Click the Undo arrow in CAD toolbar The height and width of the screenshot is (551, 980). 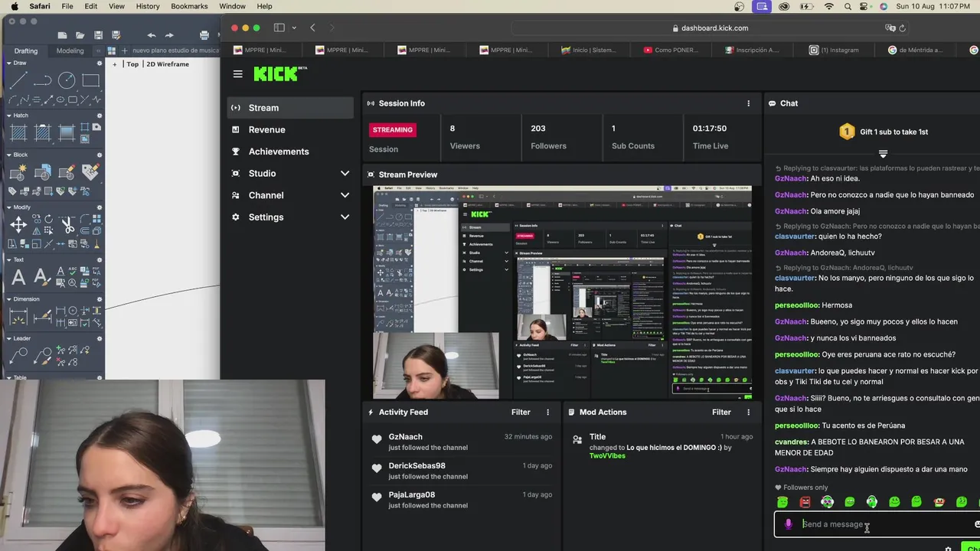click(x=151, y=35)
